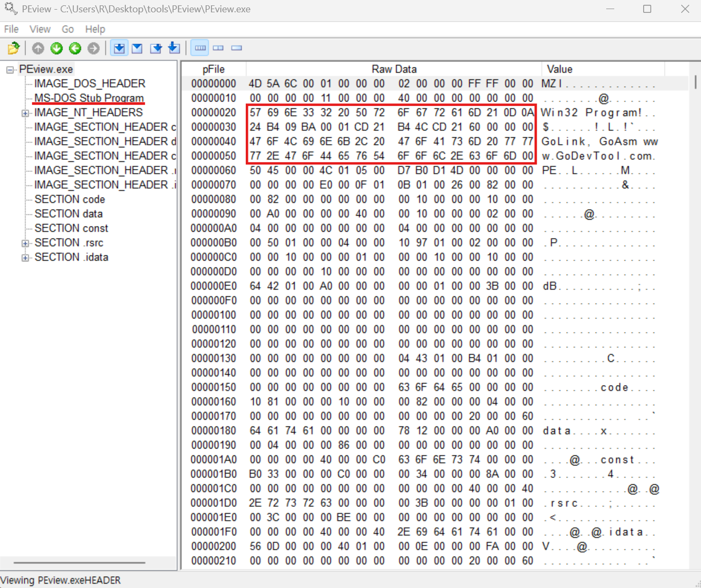Click the green Back arrow toolbar icon
The image size is (701, 588).
[x=75, y=48]
